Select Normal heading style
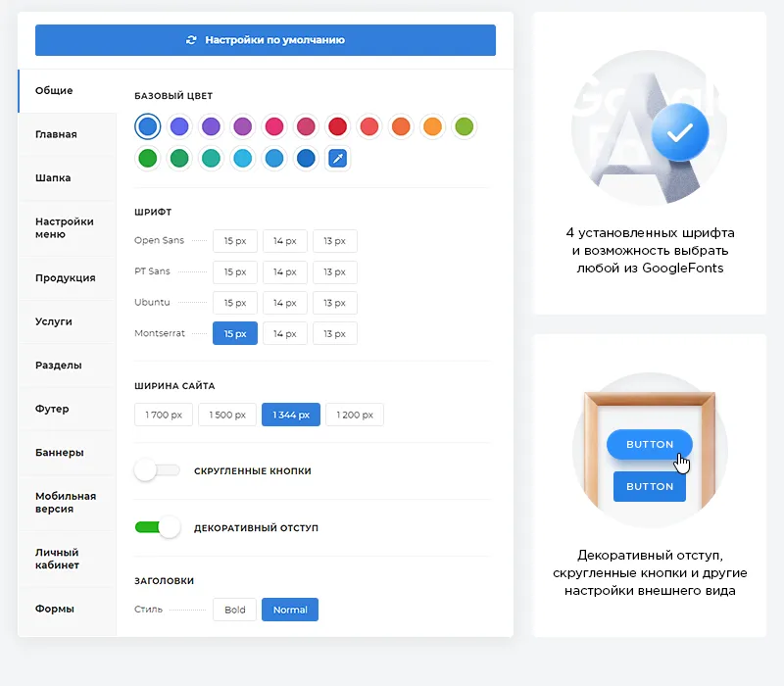784x686 pixels. (290, 610)
